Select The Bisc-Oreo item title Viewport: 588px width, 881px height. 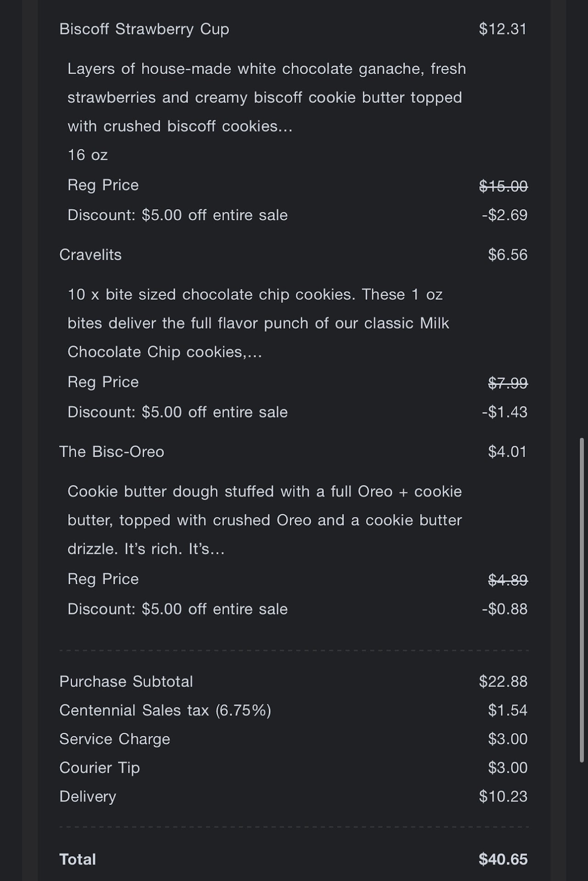(111, 452)
